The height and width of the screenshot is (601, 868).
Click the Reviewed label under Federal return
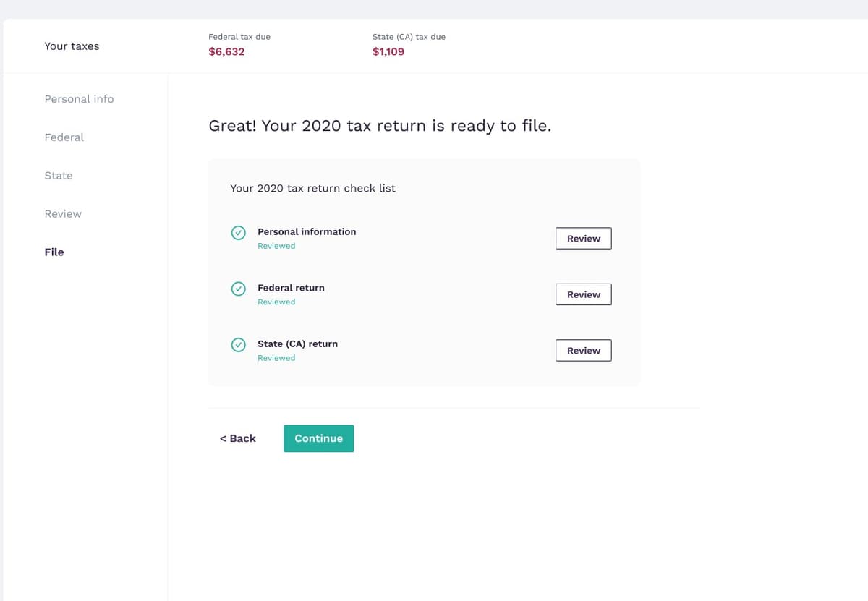pyautogui.click(x=276, y=302)
